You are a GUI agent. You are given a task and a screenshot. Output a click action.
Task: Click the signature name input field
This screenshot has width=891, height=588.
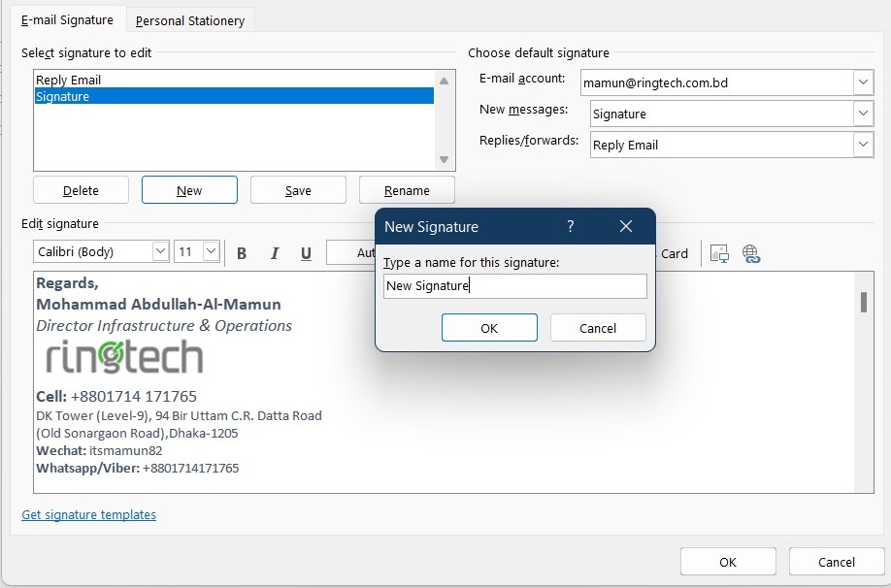[514, 285]
